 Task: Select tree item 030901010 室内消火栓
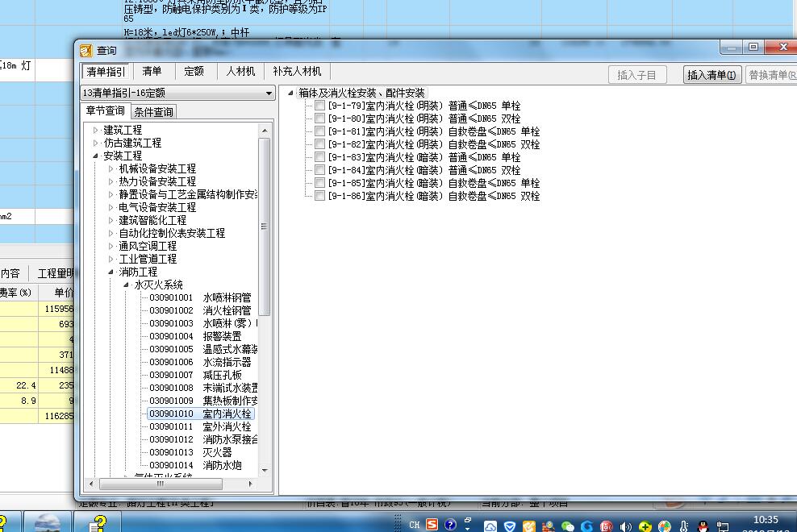pyautogui.click(x=200, y=414)
